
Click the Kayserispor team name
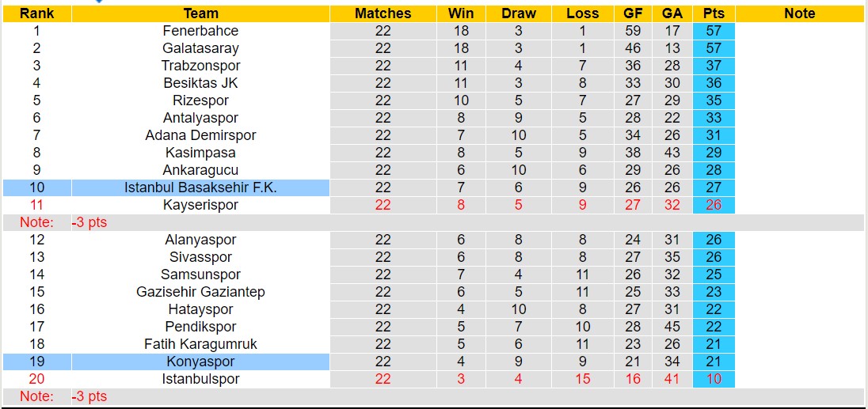(200, 205)
